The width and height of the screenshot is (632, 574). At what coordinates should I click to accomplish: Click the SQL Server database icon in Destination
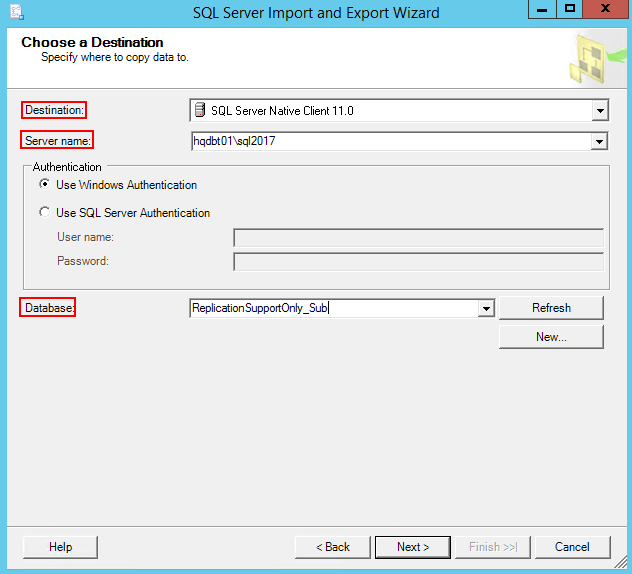point(200,110)
